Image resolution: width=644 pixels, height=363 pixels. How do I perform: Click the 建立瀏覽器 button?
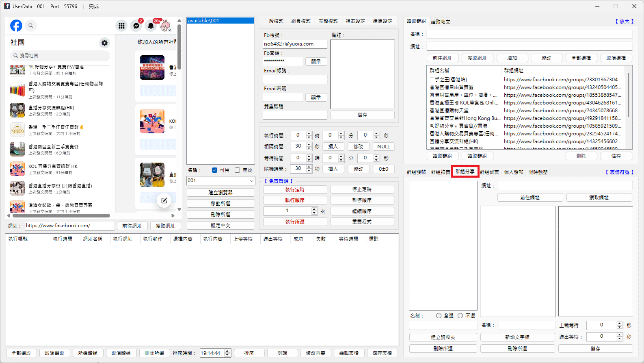pyautogui.click(x=221, y=192)
